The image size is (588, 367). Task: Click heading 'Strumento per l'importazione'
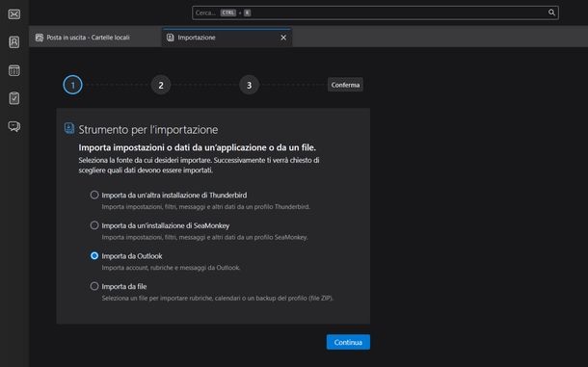click(x=148, y=130)
